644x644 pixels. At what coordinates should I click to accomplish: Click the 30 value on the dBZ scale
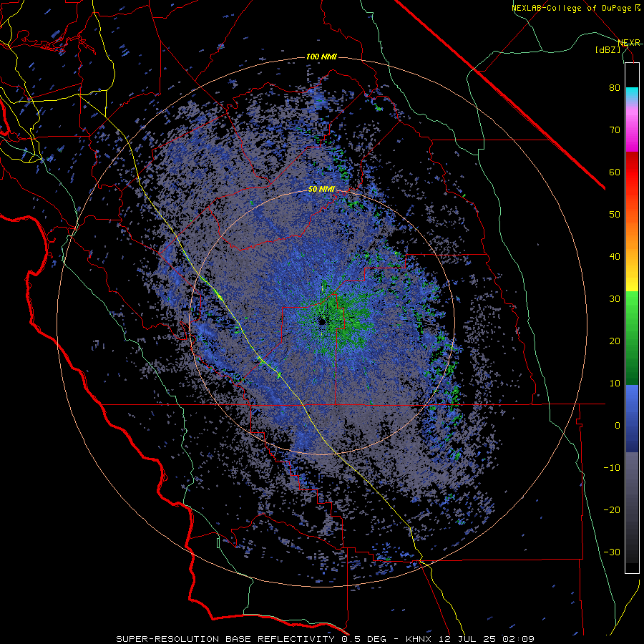(615, 299)
